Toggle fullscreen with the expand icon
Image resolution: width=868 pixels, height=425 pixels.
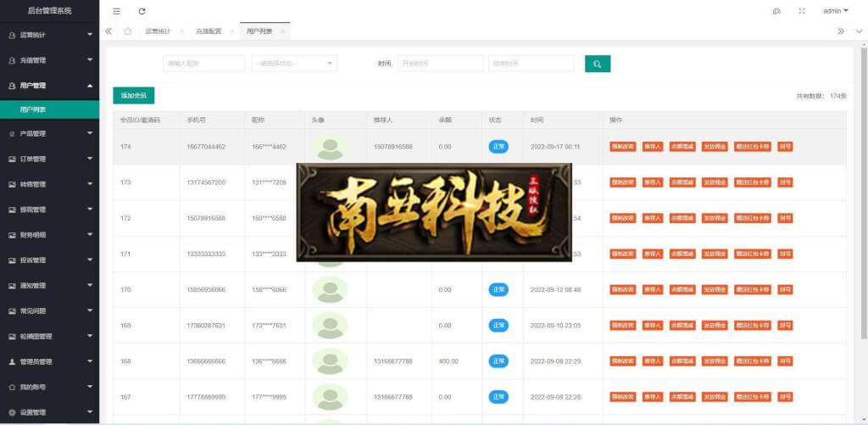tap(802, 11)
